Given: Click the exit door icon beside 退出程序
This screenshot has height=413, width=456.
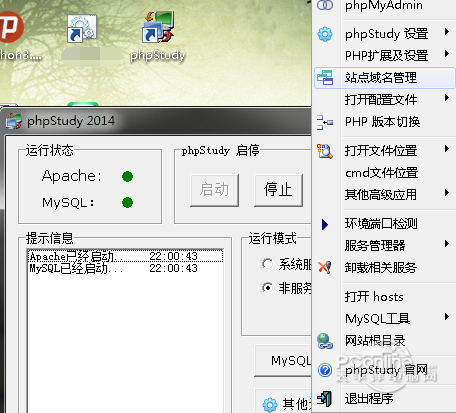Looking at the screenshot, I should 325,399.
